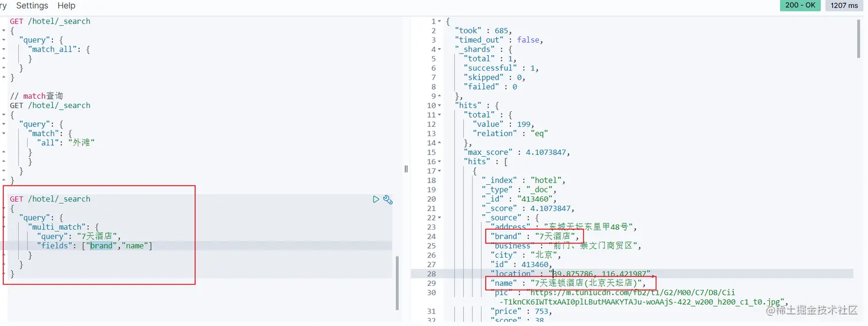The image size is (868, 326).
Task: Click the "skipped" : 0 line
Action: point(494,77)
